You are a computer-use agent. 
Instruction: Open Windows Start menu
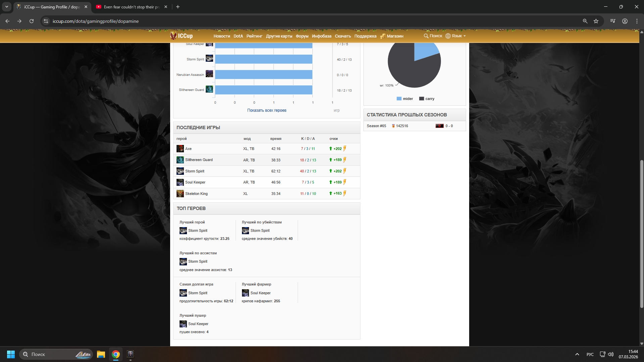pyautogui.click(x=11, y=354)
